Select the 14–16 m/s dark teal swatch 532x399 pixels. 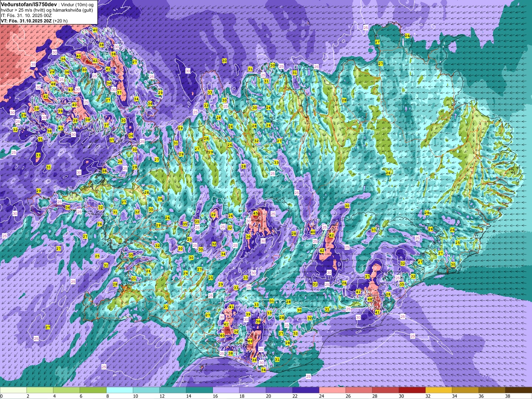199,390
